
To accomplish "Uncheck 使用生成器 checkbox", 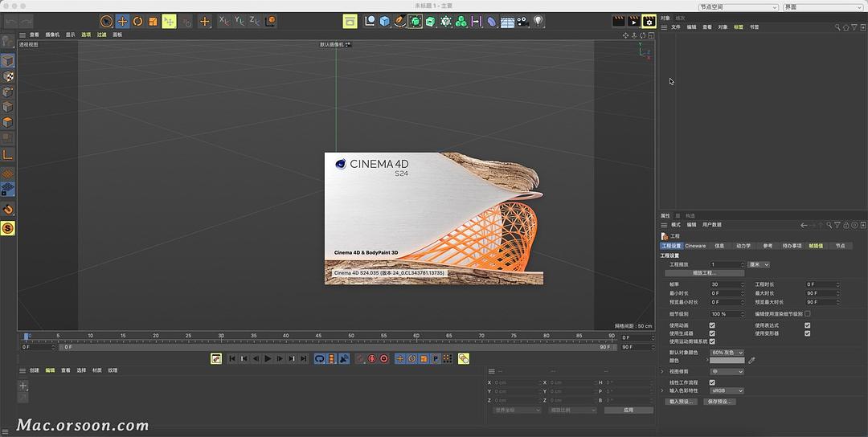I will pyautogui.click(x=712, y=333).
